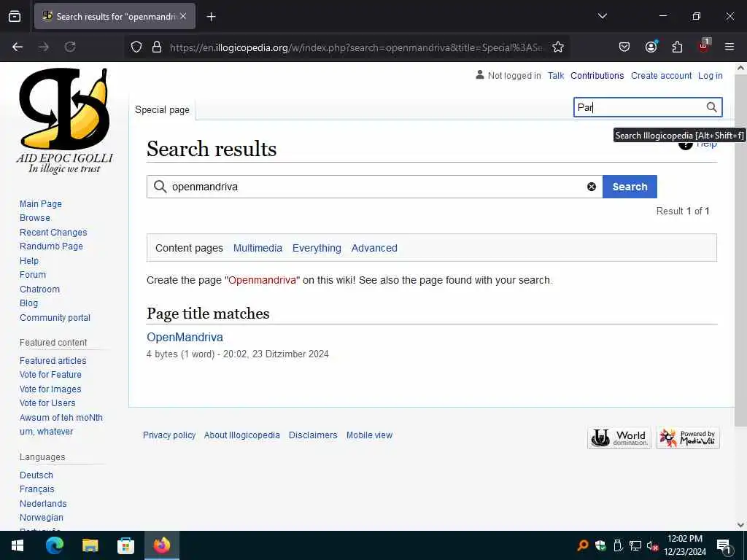Open Chatroom in sidebar
This screenshot has height=560, width=747.
coord(39,289)
